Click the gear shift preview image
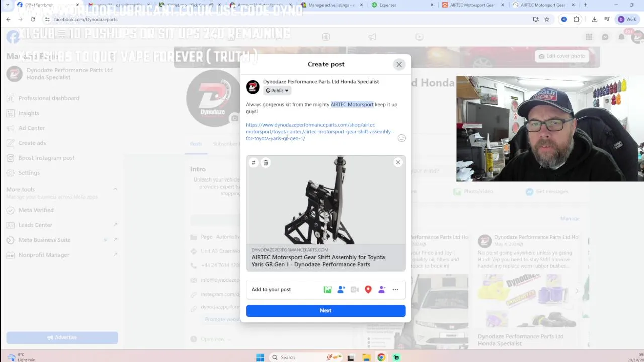This screenshot has height=362, width=644. click(326, 200)
